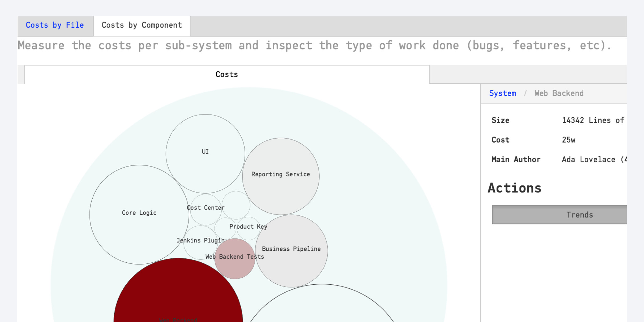The height and width of the screenshot is (322, 644).
Task: Click the UI component bubble
Action: (205, 152)
